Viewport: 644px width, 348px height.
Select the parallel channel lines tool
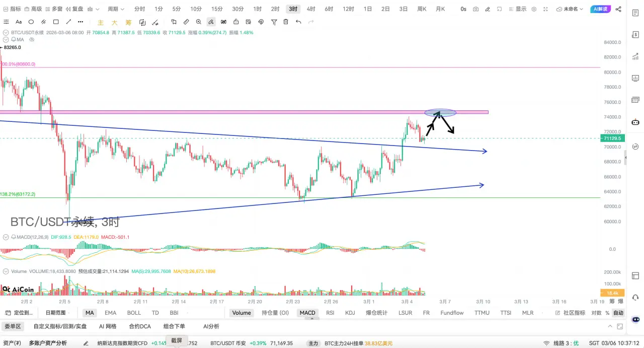click(x=43, y=22)
